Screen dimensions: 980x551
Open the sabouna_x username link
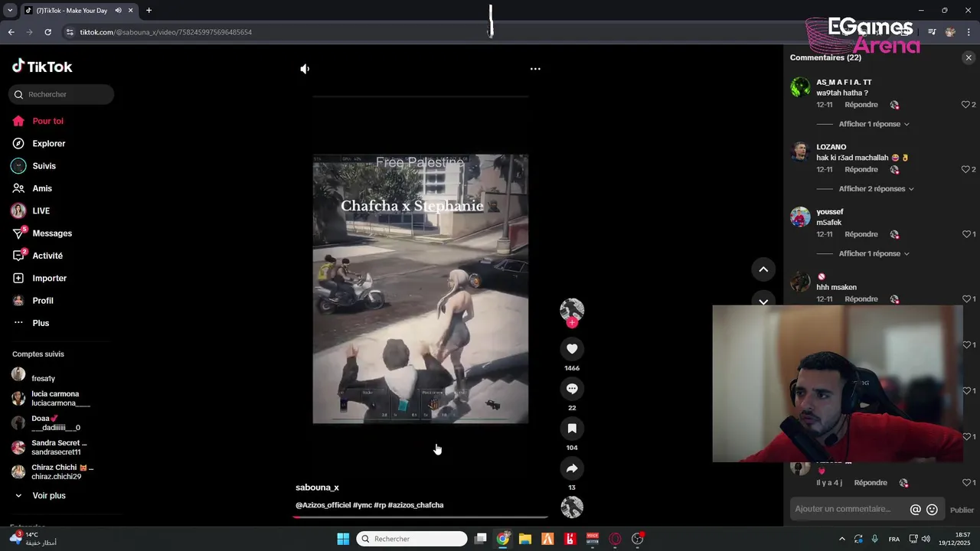click(x=317, y=487)
